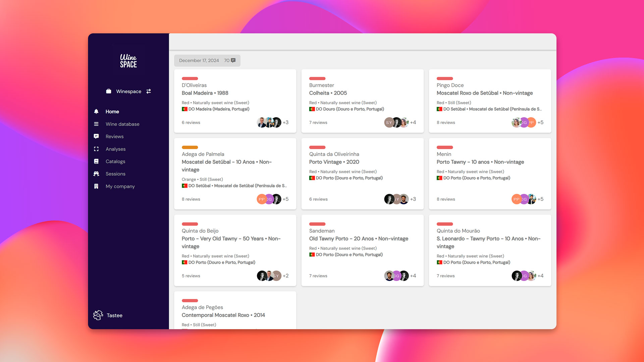Click the Sessions binoculars icon
This screenshot has width=644, height=362.
tap(96, 174)
